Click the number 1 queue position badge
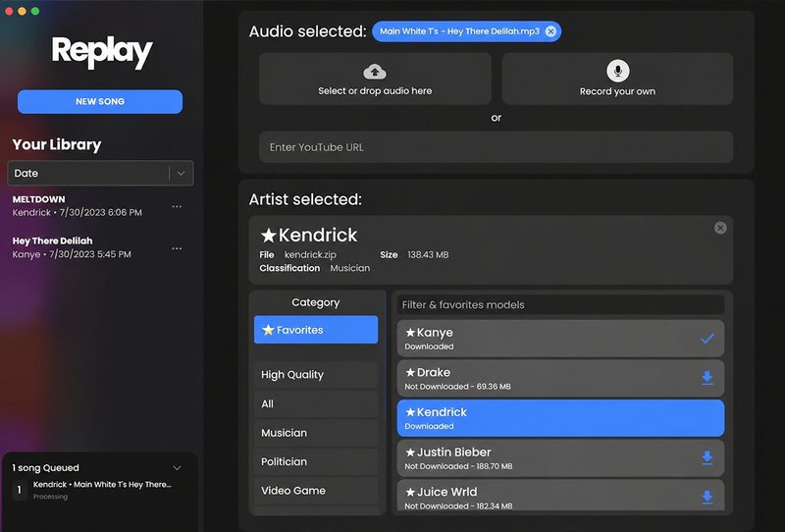Viewport: 785px width, 532px height. (20, 490)
